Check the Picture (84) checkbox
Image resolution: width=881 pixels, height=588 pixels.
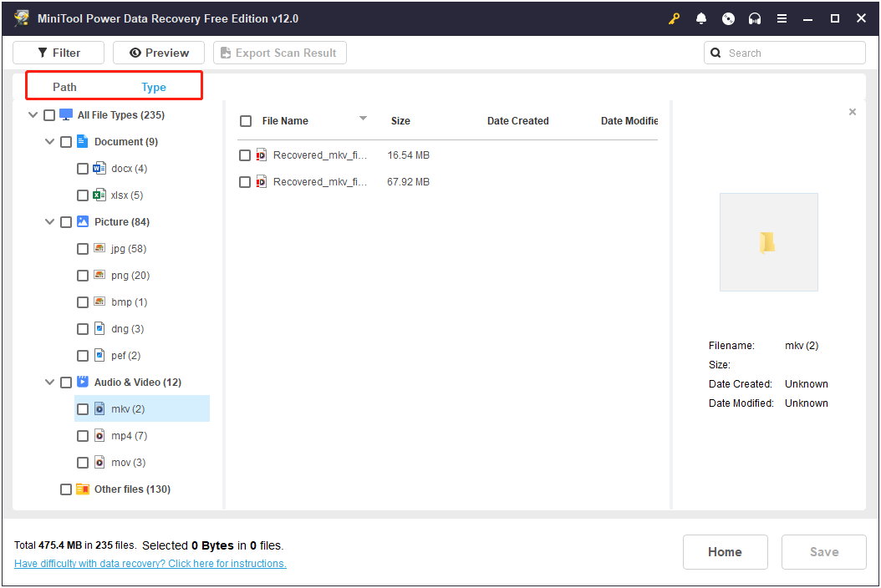66,222
